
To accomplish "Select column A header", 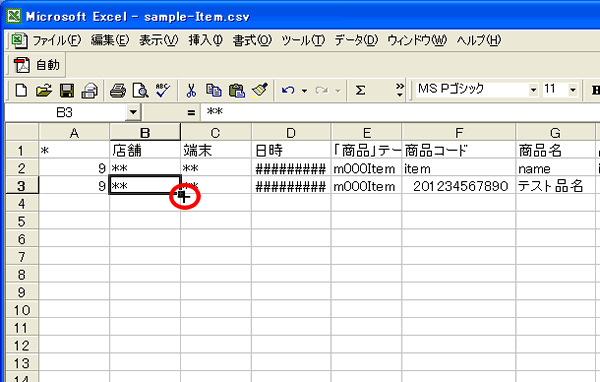I will click(x=74, y=133).
